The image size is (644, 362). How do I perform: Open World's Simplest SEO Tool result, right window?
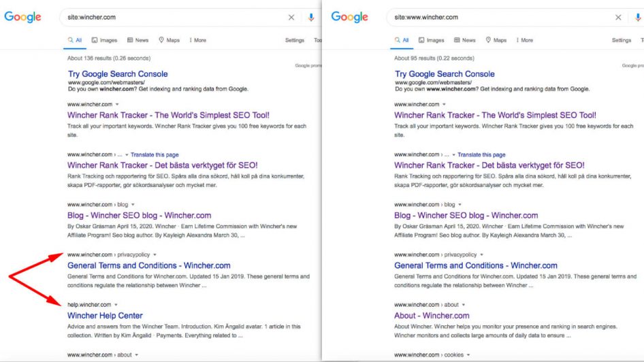coord(496,115)
